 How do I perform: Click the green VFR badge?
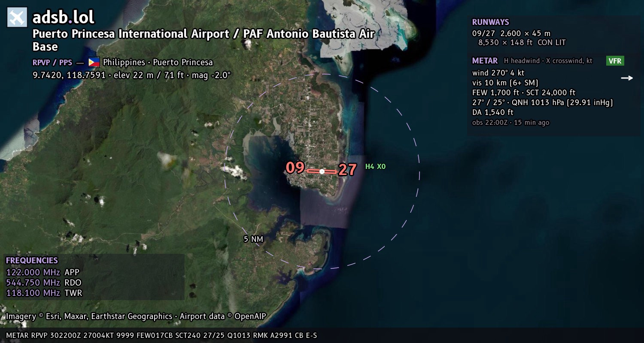(x=615, y=61)
